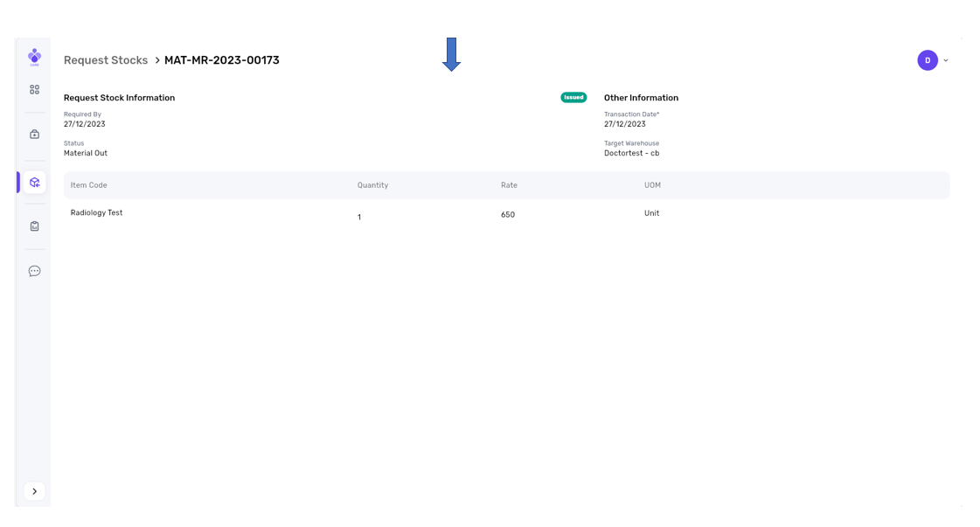The height and width of the screenshot is (527, 980).
Task: Click the Target Warehouse value Doctortest - cb
Action: (x=631, y=153)
